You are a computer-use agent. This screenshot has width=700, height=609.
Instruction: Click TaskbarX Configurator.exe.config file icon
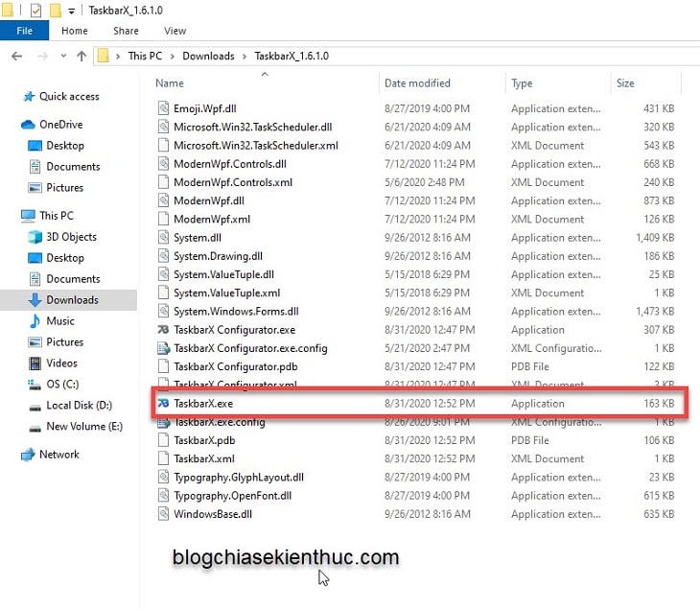coord(163,348)
